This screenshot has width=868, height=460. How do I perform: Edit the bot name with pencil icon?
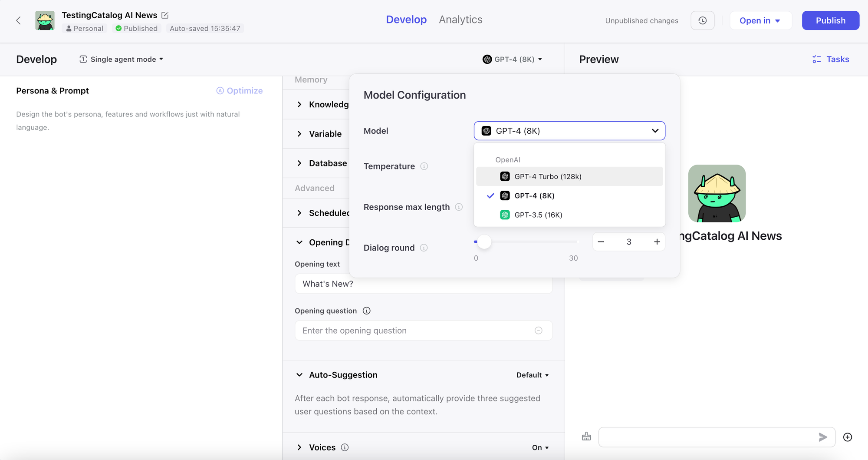165,15
